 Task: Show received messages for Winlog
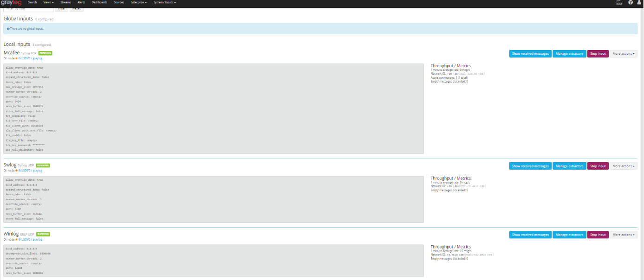tap(530, 235)
